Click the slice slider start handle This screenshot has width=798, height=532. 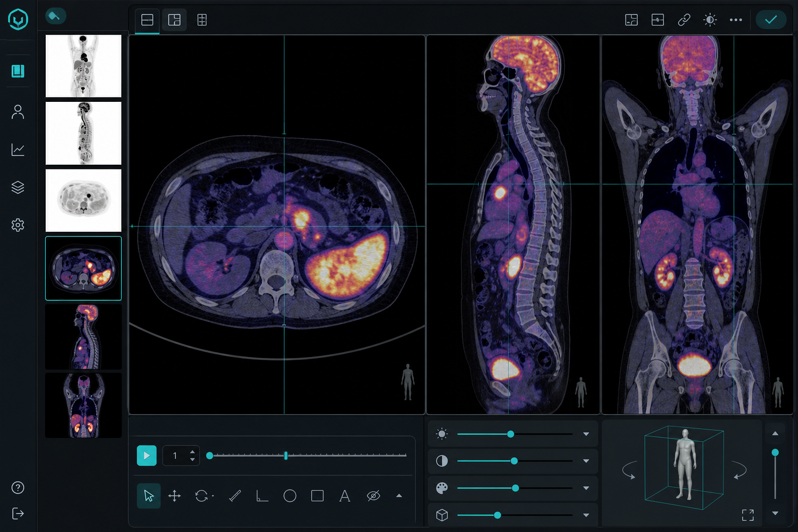pos(209,456)
